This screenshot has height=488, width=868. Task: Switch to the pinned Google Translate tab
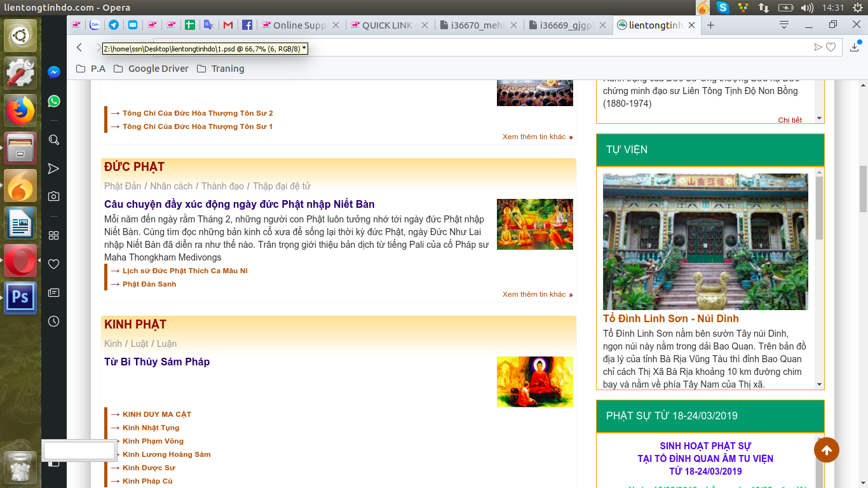(208, 25)
